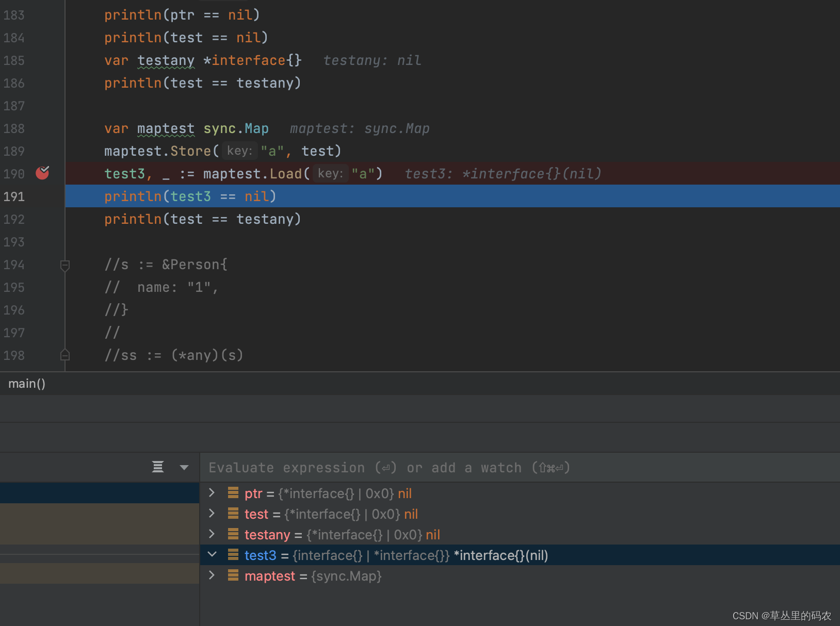This screenshot has height=626, width=840.
Task: Click the maptest.Store call on line 189
Action: [222, 151]
